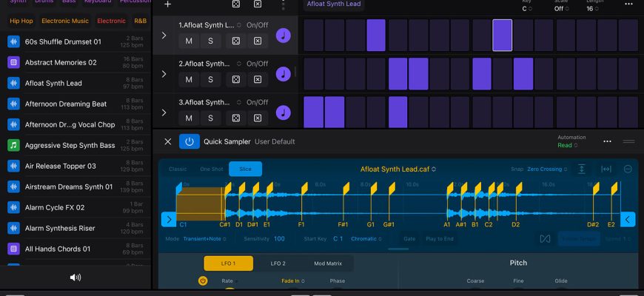Expand row 1 with the chevron
The height and width of the screenshot is (296, 644).
(164, 35)
